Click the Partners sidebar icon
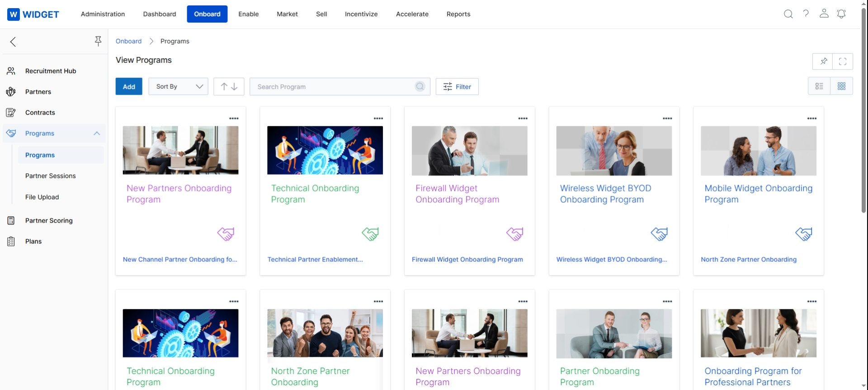Viewport: 868px width, 390px height. [x=11, y=92]
